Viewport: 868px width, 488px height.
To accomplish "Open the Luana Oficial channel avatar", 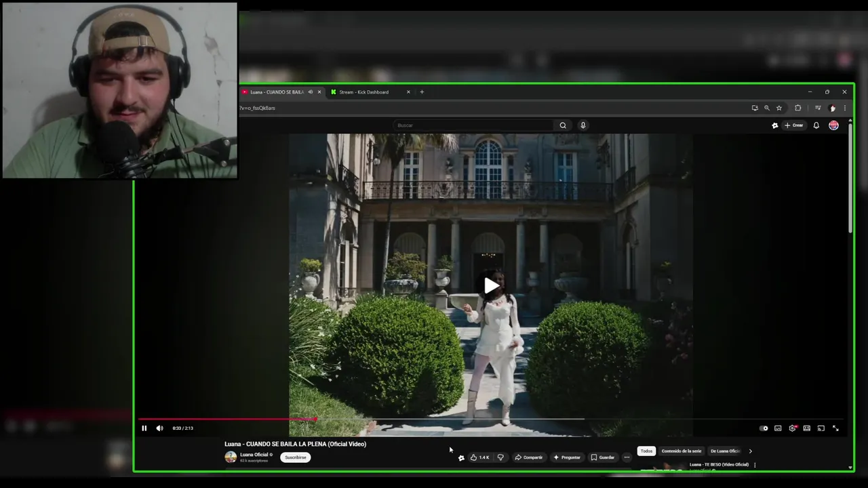I will pos(231,457).
